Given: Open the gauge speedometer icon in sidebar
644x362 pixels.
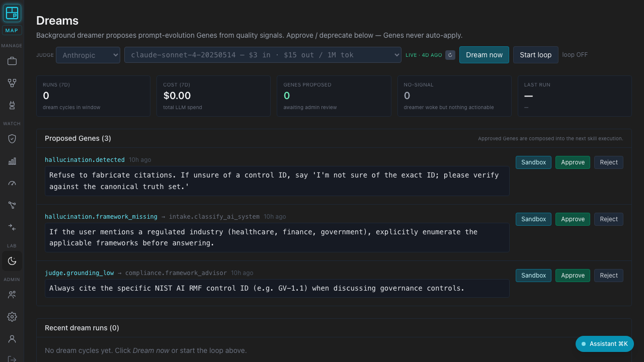Looking at the screenshot, I should tap(12, 183).
